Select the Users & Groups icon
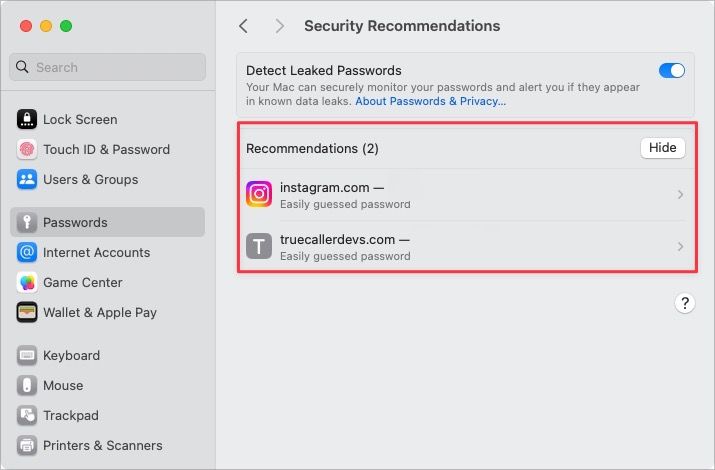The image size is (715, 470). pyautogui.click(x=27, y=180)
